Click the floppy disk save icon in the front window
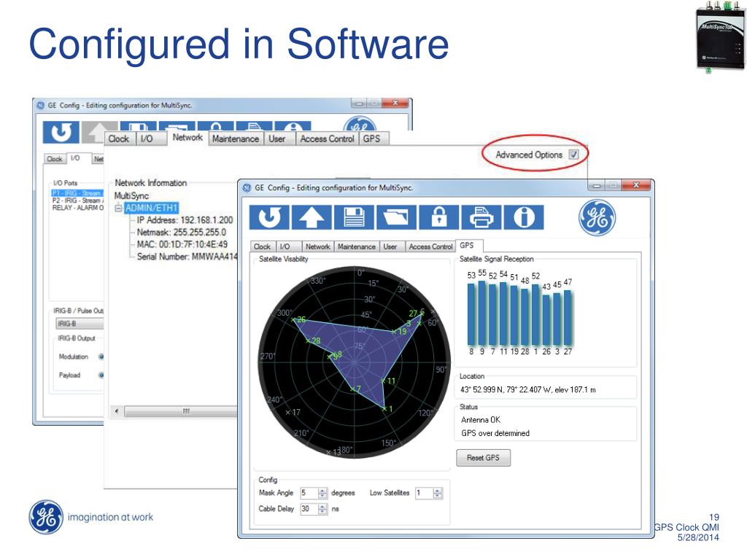Image resolution: width=747 pixels, height=560 pixels. pos(354,217)
